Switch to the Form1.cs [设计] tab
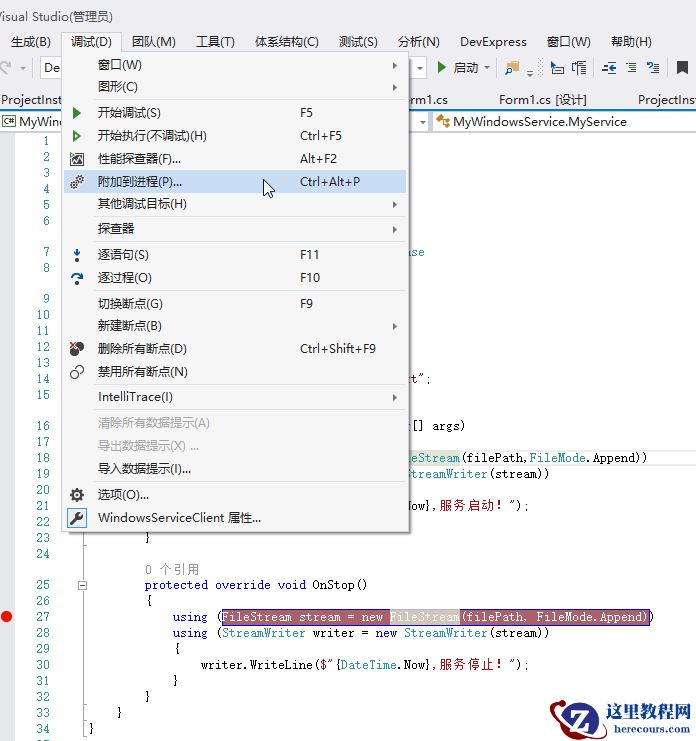This screenshot has width=696, height=741. (x=542, y=100)
